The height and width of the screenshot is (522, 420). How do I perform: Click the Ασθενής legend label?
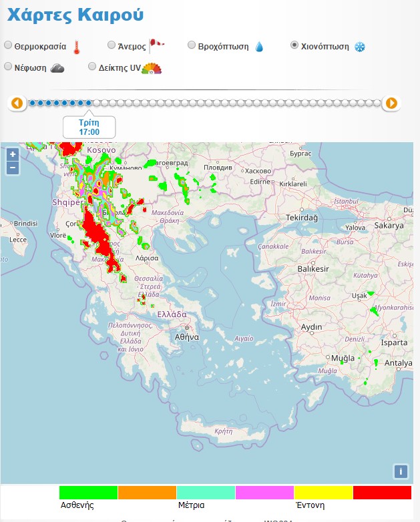pos(77,505)
